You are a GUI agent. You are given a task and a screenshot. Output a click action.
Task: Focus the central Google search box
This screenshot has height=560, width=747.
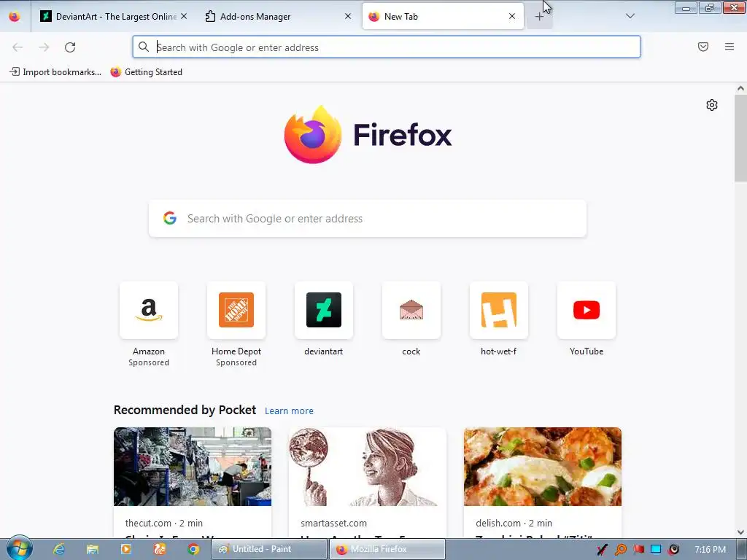368,219
